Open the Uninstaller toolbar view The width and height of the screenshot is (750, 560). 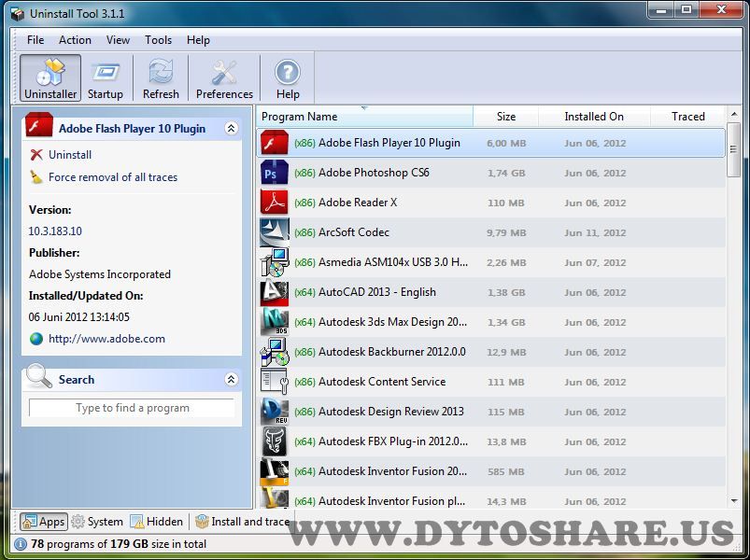click(x=50, y=77)
